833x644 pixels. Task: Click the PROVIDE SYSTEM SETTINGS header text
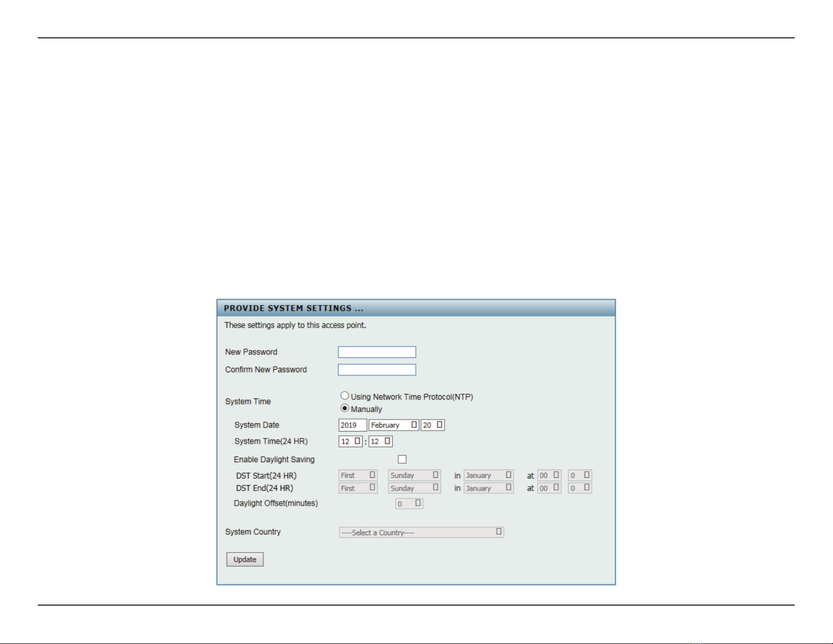[x=294, y=308]
